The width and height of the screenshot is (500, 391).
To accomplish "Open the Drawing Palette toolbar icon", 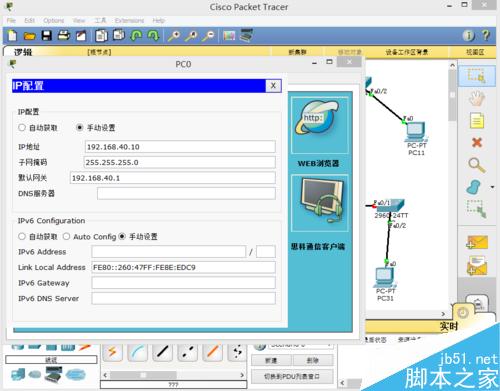I will pyautogui.click(x=229, y=35).
